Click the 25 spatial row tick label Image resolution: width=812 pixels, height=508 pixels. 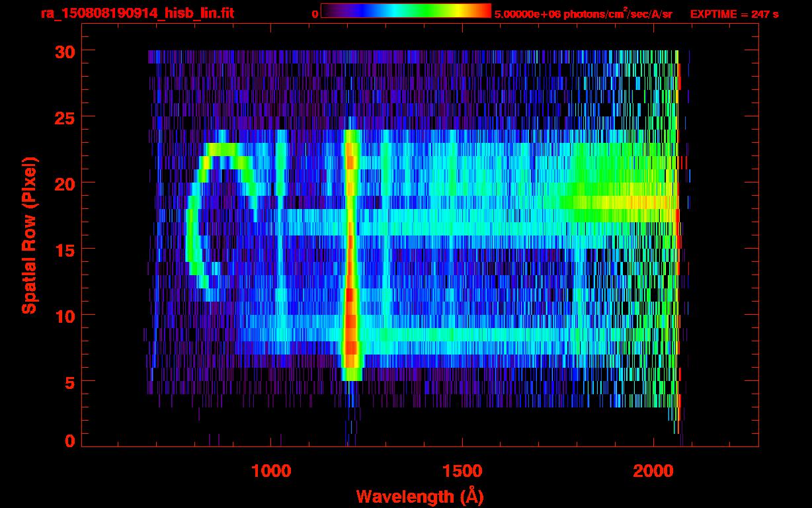[x=63, y=117]
